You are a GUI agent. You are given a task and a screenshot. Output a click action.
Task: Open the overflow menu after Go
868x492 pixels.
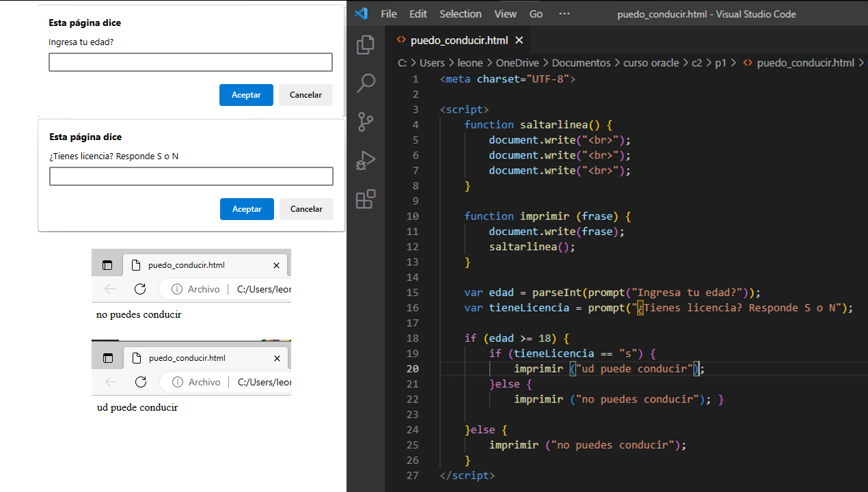click(x=564, y=14)
